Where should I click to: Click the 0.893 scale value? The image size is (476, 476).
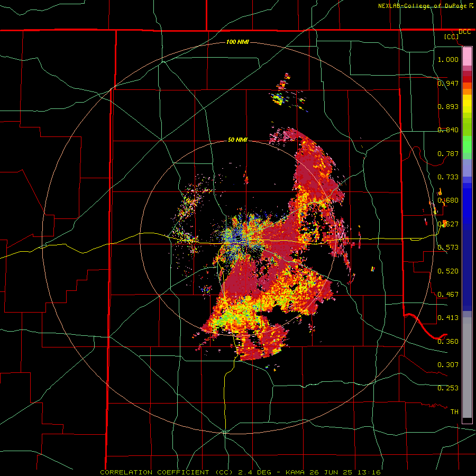448,106
